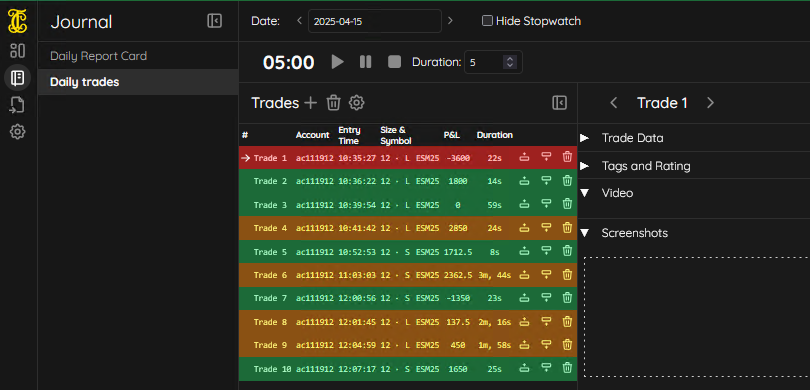Collapse the Video section

pyautogui.click(x=584, y=193)
